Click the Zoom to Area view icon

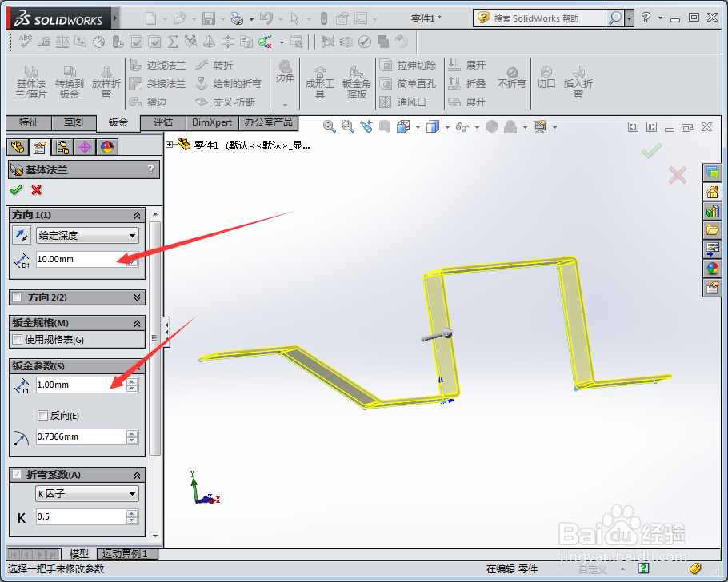[x=347, y=126]
